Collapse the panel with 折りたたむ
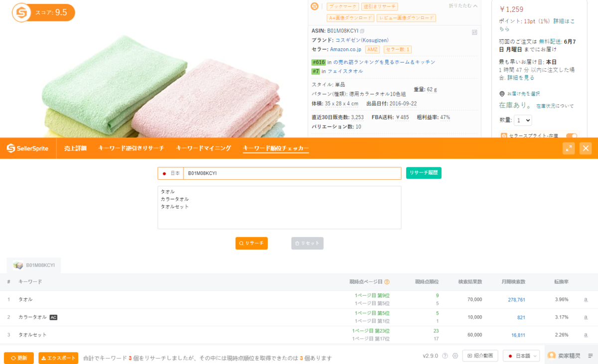598x364 pixels. [x=463, y=6]
